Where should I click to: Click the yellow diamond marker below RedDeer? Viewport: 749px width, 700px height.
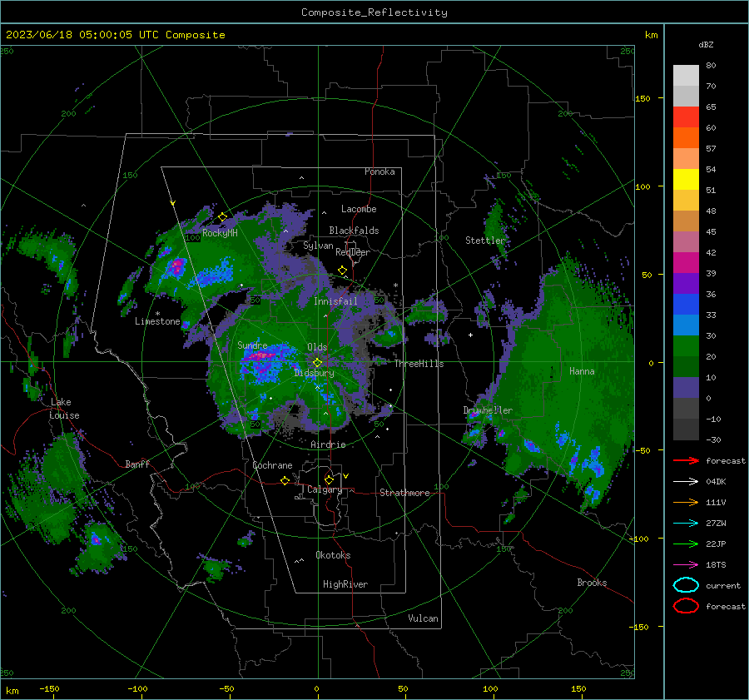342,271
